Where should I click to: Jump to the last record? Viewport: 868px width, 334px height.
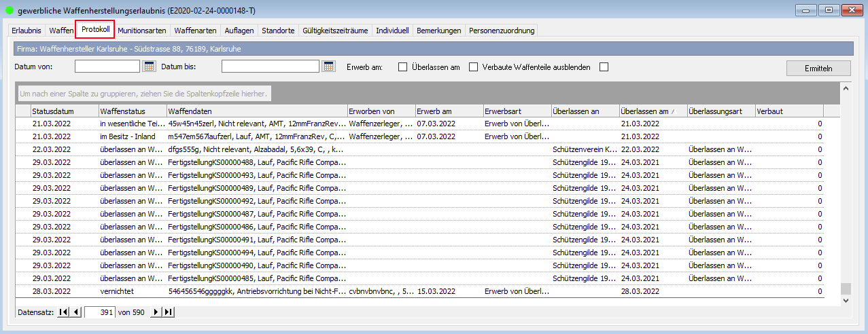[x=169, y=312]
